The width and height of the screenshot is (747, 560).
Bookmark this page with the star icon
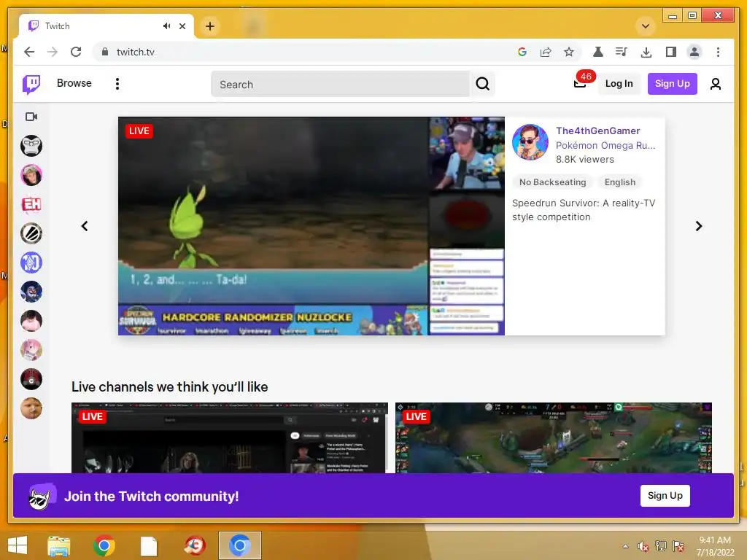pyautogui.click(x=569, y=52)
